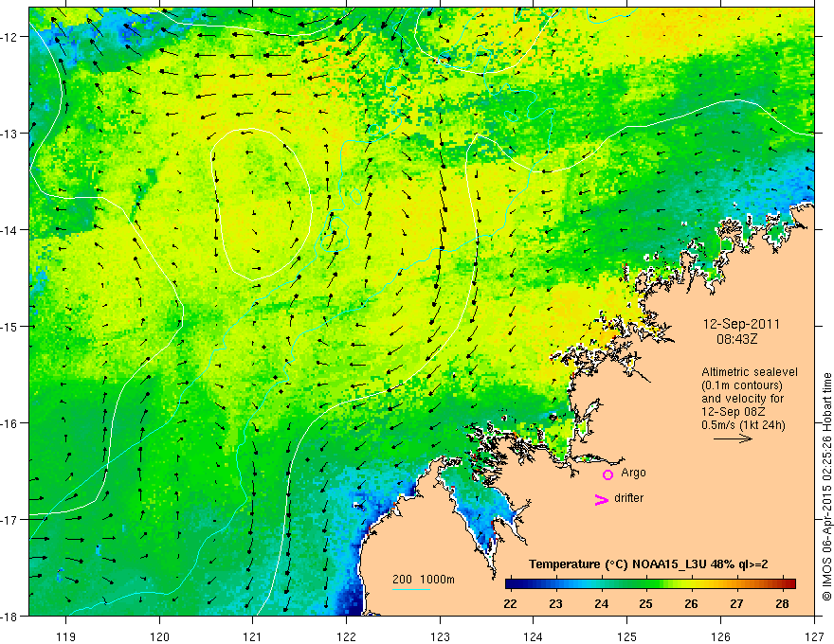Click longitude axis label 124

tap(534, 636)
